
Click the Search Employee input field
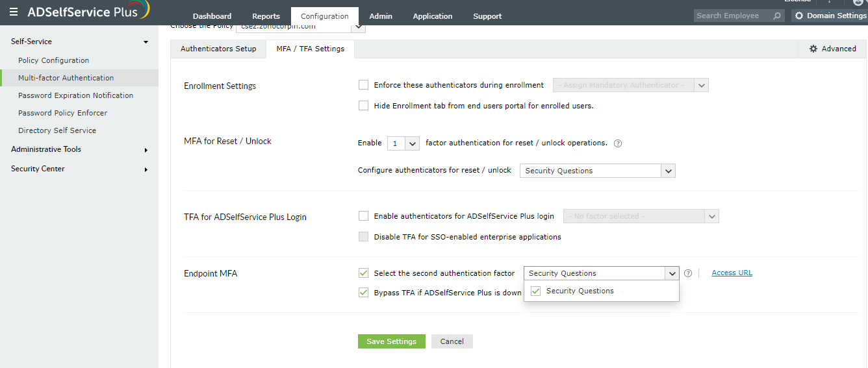pyautogui.click(x=732, y=16)
